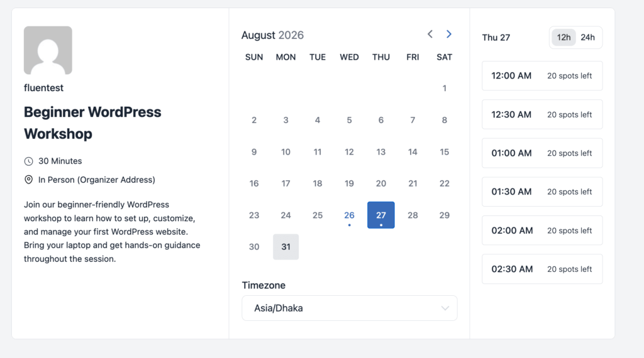Click the 30 Minutes duration text

point(60,161)
